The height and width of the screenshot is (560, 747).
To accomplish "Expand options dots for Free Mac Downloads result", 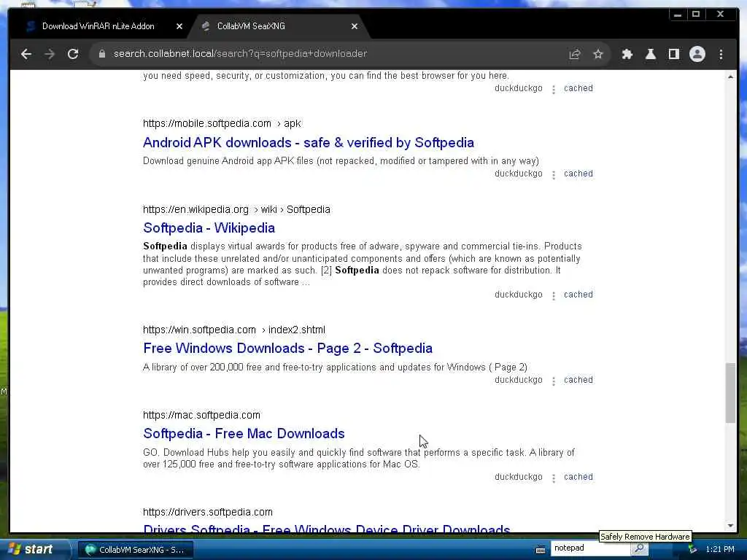I will tap(553, 478).
